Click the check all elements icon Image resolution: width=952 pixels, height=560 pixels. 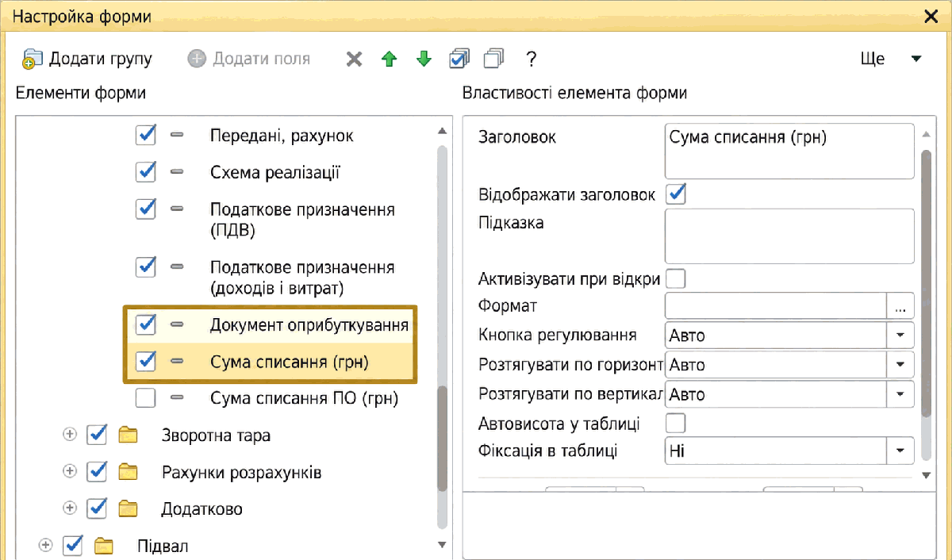(x=459, y=58)
